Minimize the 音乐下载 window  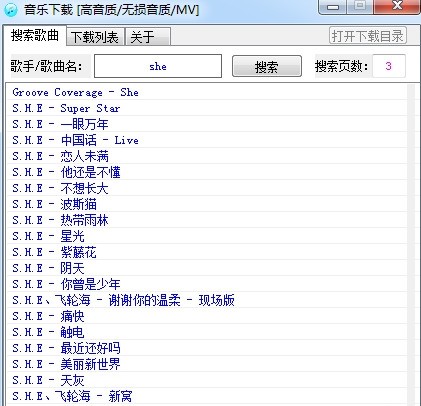click(x=333, y=7)
